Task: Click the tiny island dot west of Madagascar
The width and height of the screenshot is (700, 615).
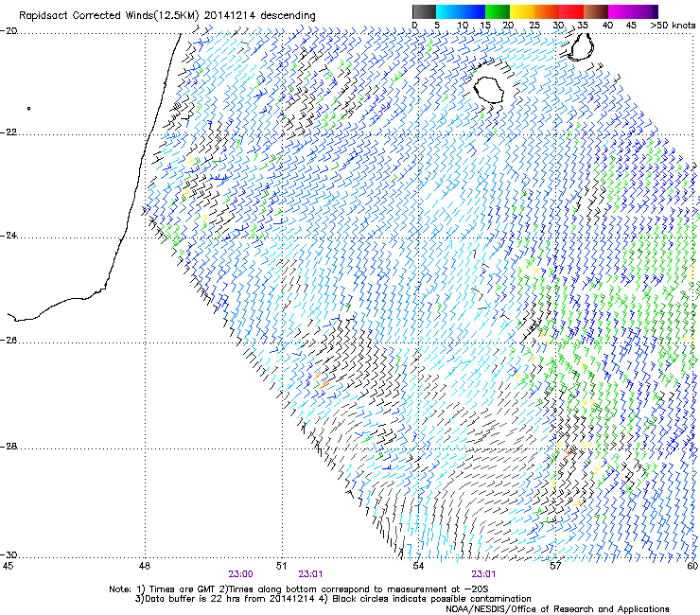Action: [29, 108]
